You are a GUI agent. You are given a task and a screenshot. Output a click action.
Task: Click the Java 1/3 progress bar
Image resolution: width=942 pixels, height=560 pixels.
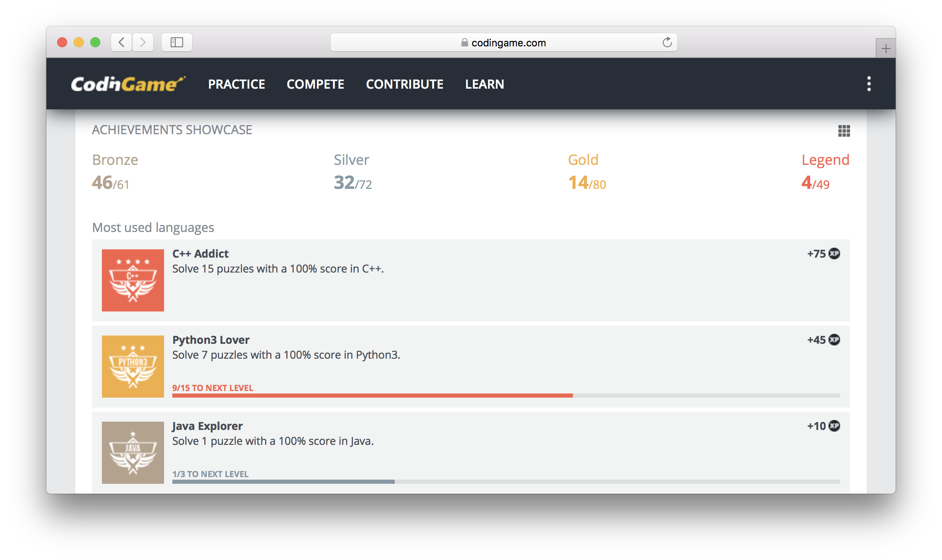pyautogui.click(x=506, y=482)
